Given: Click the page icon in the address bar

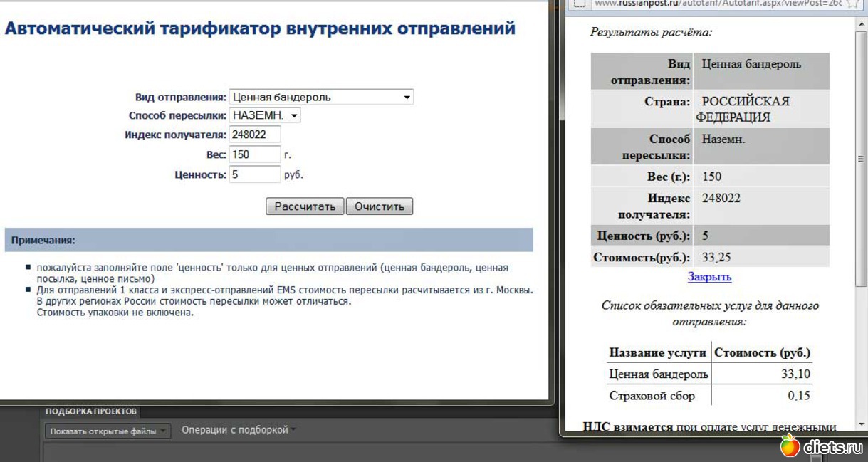Looking at the screenshot, I should click(580, 4).
